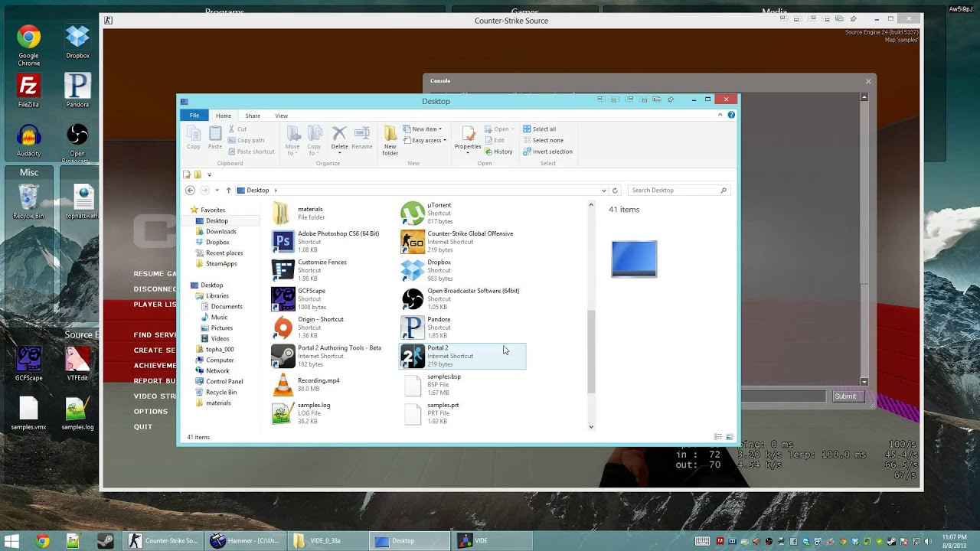Switch to large icons view in status bar
This screenshot has width=980, height=551.
[729, 437]
